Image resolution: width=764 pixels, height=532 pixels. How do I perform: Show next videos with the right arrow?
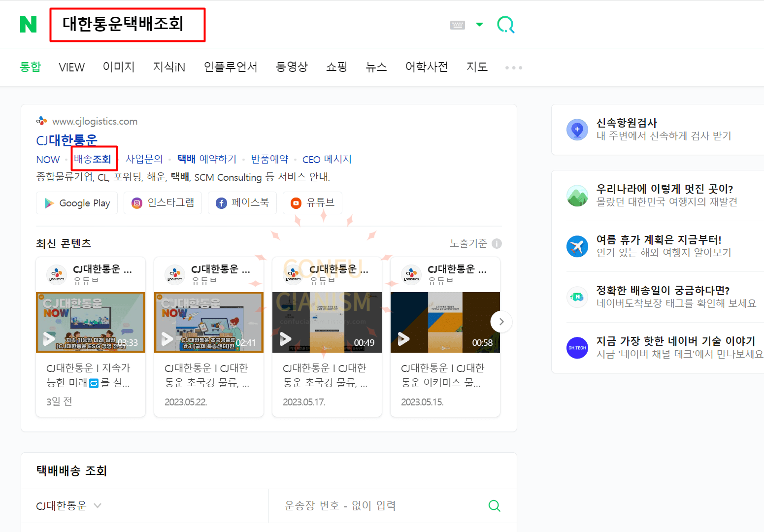501,322
